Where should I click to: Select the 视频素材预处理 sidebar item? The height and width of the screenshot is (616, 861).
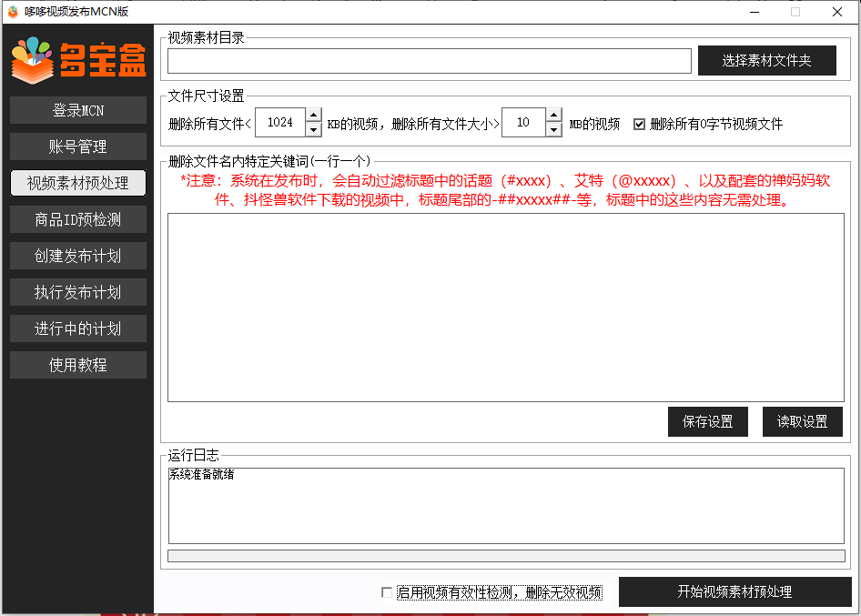click(78, 183)
